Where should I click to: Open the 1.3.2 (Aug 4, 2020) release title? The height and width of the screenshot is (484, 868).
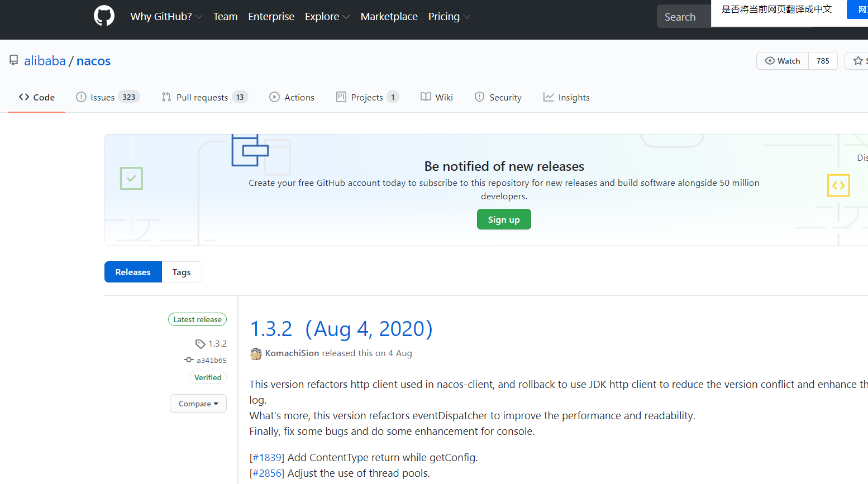pyautogui.click(x=341, y=329)
